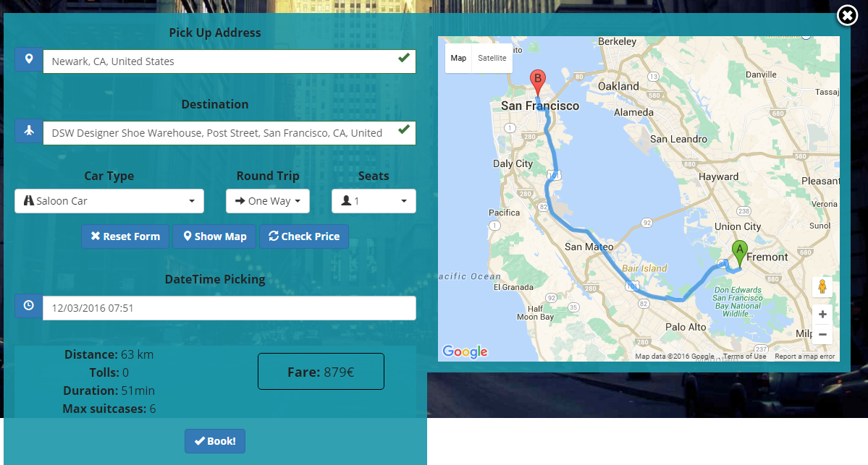The width and height of the screenshot is (868, 465).
Task: Close the booking popup with X icon
Action: point(847,15)
